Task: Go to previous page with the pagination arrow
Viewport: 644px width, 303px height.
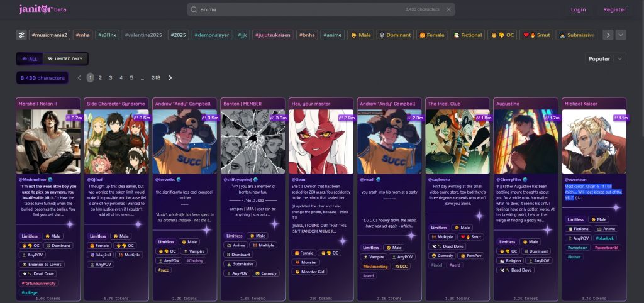Action: tap(79, 78)
